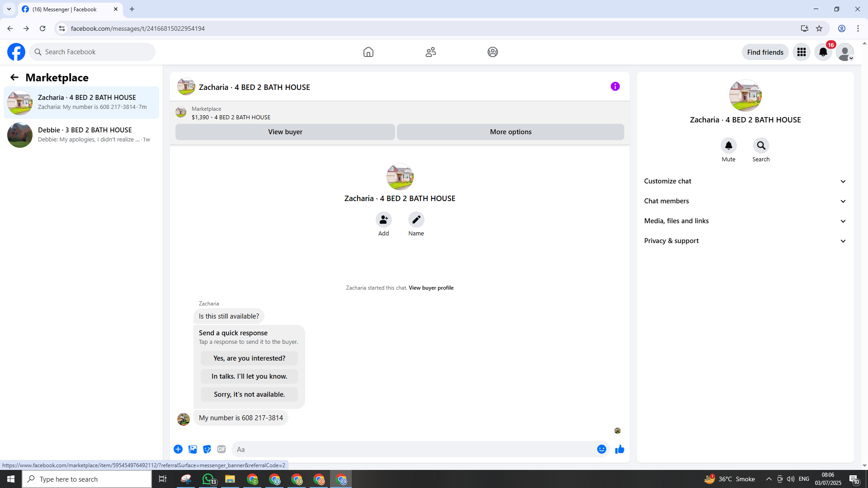Mute this conversation's notifications
Viewport: 868px width, 488px height.
tap(728, 145)
